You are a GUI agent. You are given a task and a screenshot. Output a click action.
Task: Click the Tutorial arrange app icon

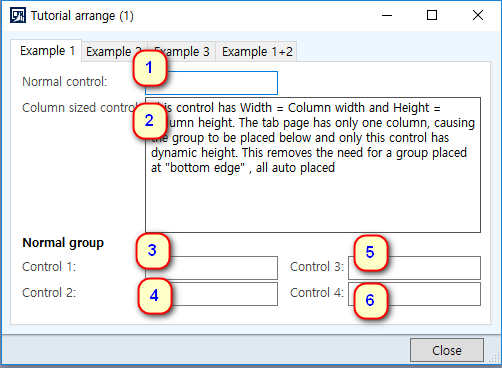pos(18,15)
